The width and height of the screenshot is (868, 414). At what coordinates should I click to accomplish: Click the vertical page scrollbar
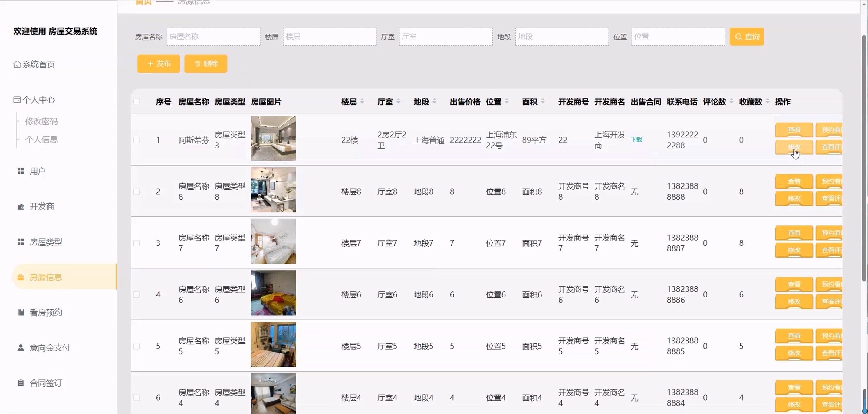click(864, 158)
